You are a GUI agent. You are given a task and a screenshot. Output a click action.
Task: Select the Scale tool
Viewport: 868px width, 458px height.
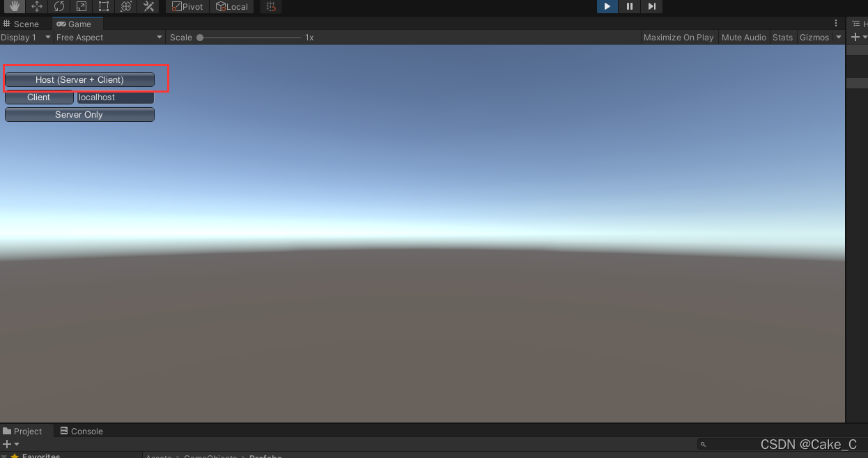(x=82, y=6)
